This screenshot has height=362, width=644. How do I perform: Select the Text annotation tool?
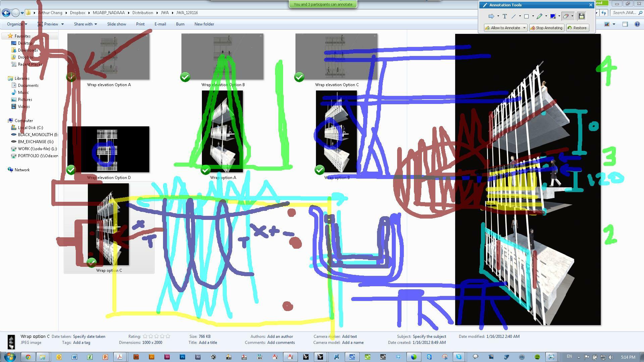(x=504, y=16)
